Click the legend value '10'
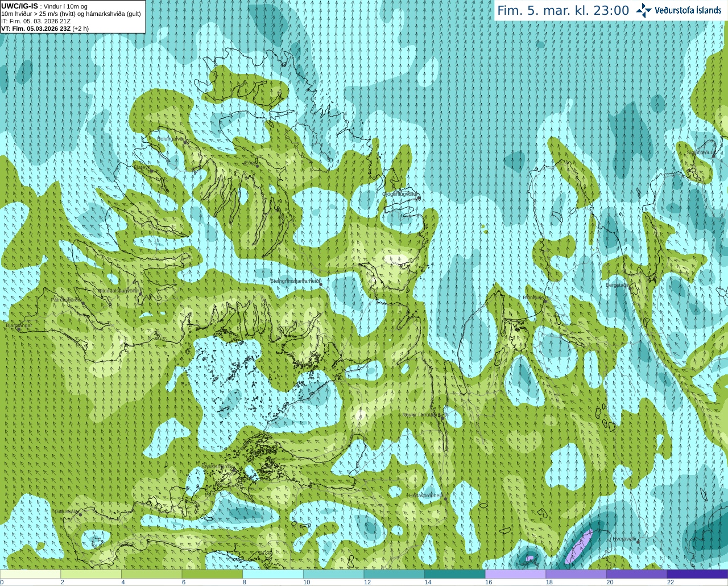The height and width of the screenshot is (586, 728). (307, 582)
